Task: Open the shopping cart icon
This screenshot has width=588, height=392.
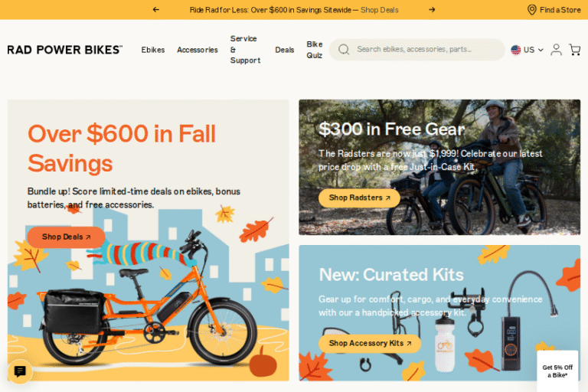Action: [x=574, y=50]
